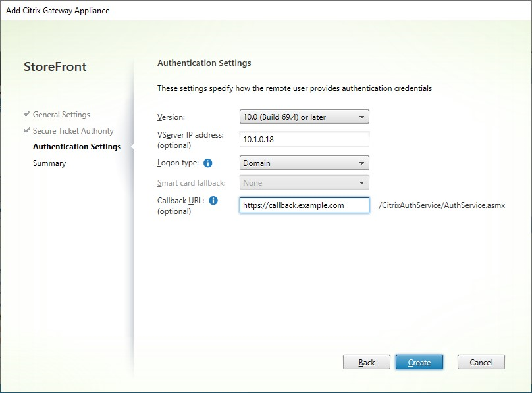Click the checkmark beside Secure Ticket Authority
Viewport: 532px width, 393px height.
[x=25, y=131]
